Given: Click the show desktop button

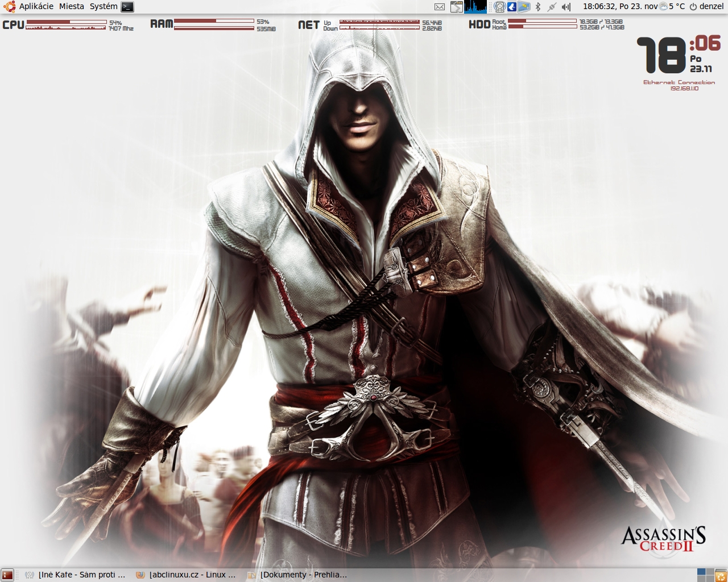Looking at the screenshot, I should tap(7, 575).
